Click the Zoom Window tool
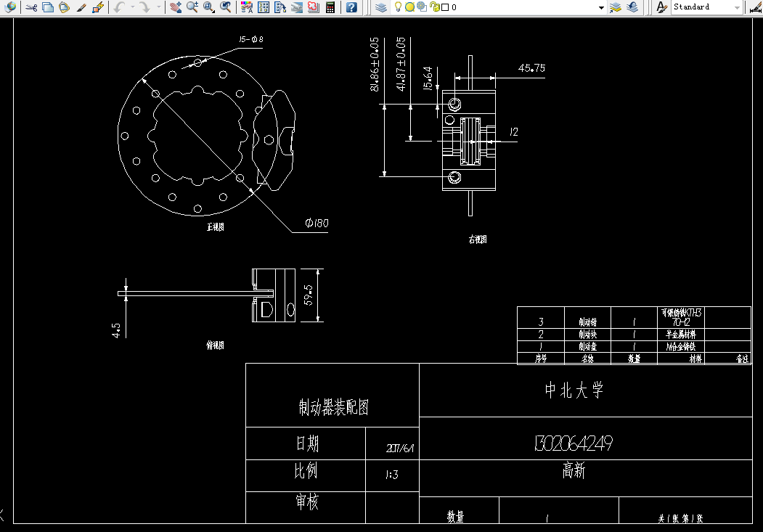The width and height of the screenshot is (763, 532). [209, 7]
